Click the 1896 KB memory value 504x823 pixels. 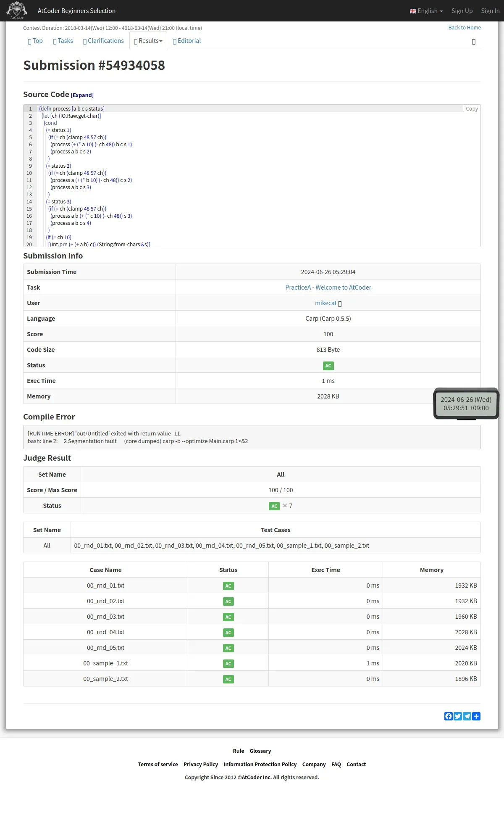tap(466, 679)
